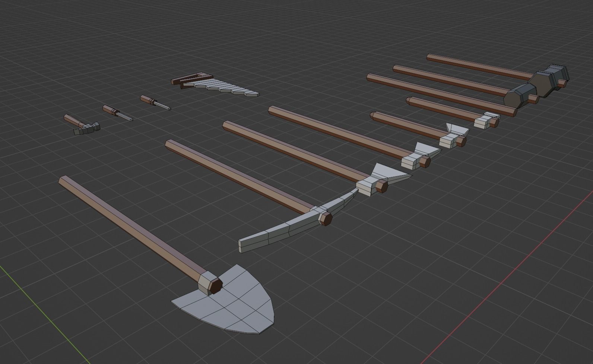Select the screwdriver nearest the small hammer
593x364 pixels.
(x=117, y=113)
